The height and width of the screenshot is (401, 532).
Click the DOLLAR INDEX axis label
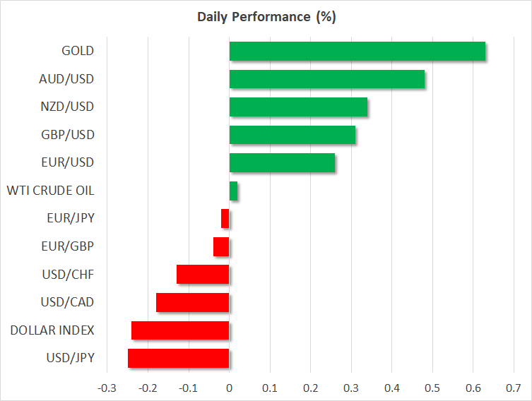52,330
